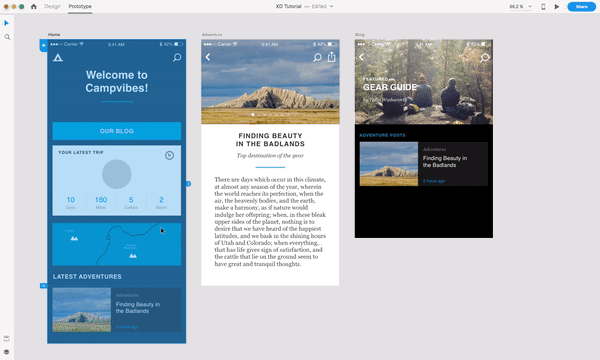Click the blue Share button
Screen dimensions: 600x360
click(581, 7)
